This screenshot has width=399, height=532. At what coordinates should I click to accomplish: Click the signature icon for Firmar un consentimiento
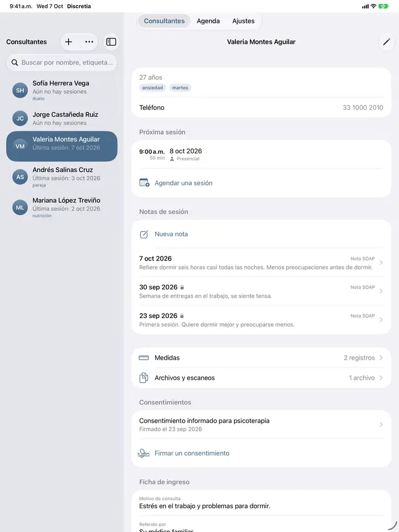(144, 453)
